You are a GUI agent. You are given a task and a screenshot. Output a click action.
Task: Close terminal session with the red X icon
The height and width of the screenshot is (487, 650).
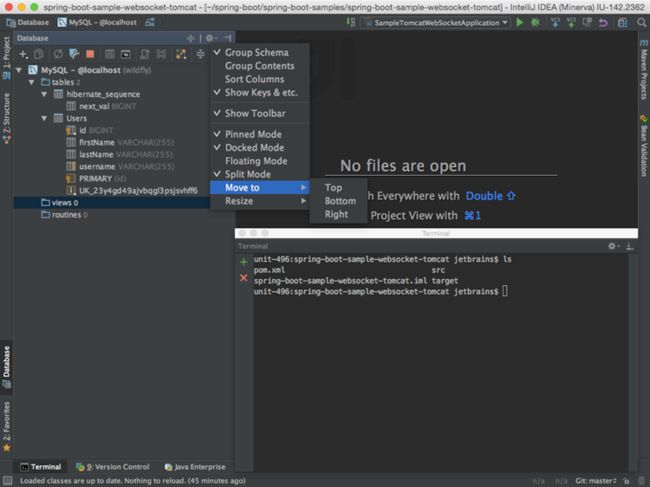tap(244, 277)
